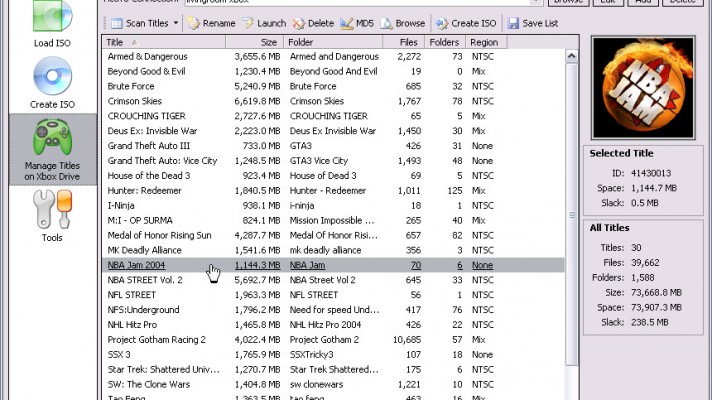Select the SSX 3 title
Viewport: 712px width, 400px height.
click(x=119, y=355)
